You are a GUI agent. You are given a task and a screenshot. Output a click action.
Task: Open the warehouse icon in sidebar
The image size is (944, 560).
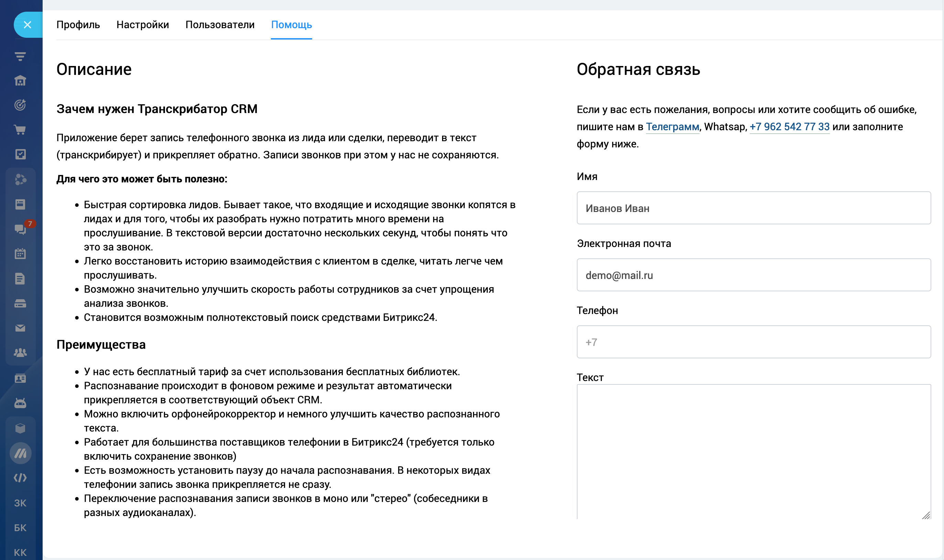[x=20, y=81]
